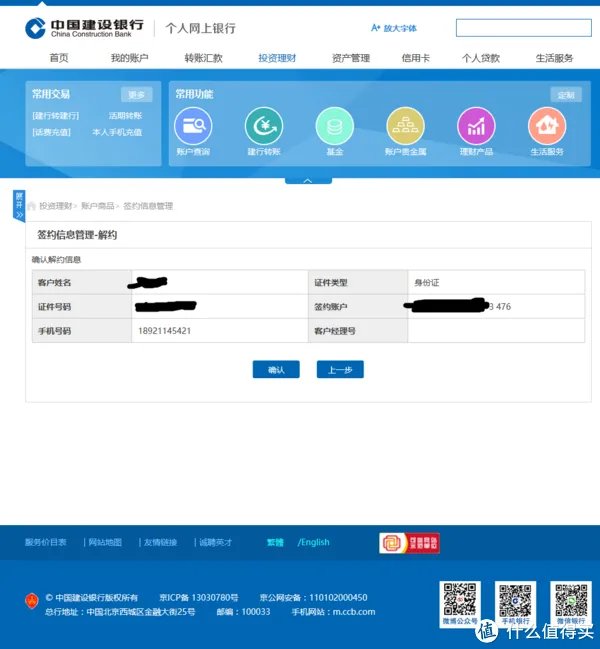Click the 身份证 ID type value
The height and width of the screenshot is (649, 600).
(x=427, y=283)
